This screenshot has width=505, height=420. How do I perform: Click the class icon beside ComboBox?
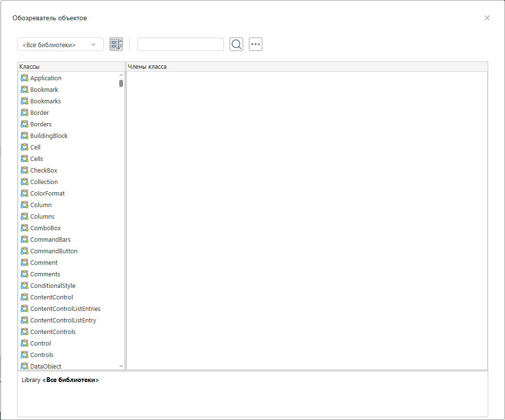pyautogui.click(x=25, y=228)
